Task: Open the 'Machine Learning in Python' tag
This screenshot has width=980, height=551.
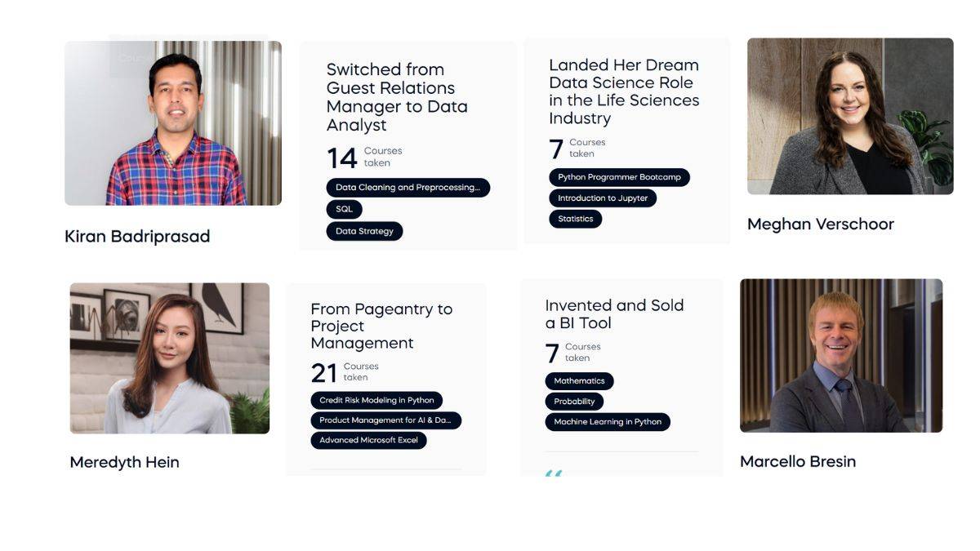Action: [608, 422]
